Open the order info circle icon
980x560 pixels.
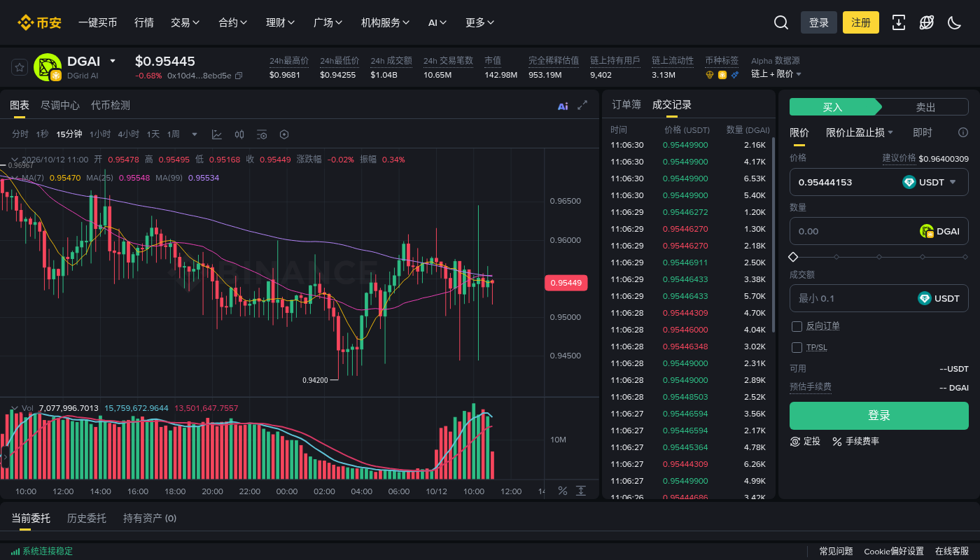(963, 132)
